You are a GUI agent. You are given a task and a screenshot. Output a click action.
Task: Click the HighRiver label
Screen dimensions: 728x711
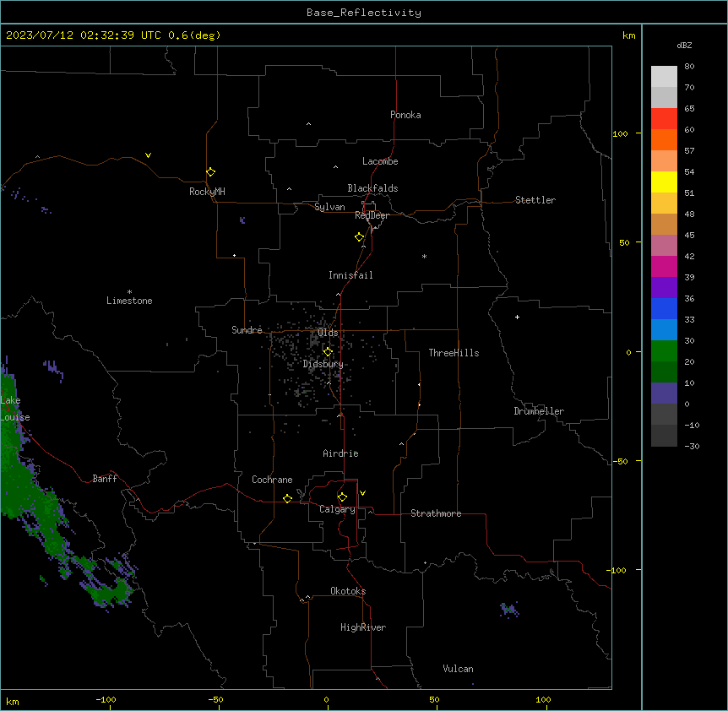pyautogui.click(x=363, y=627)
